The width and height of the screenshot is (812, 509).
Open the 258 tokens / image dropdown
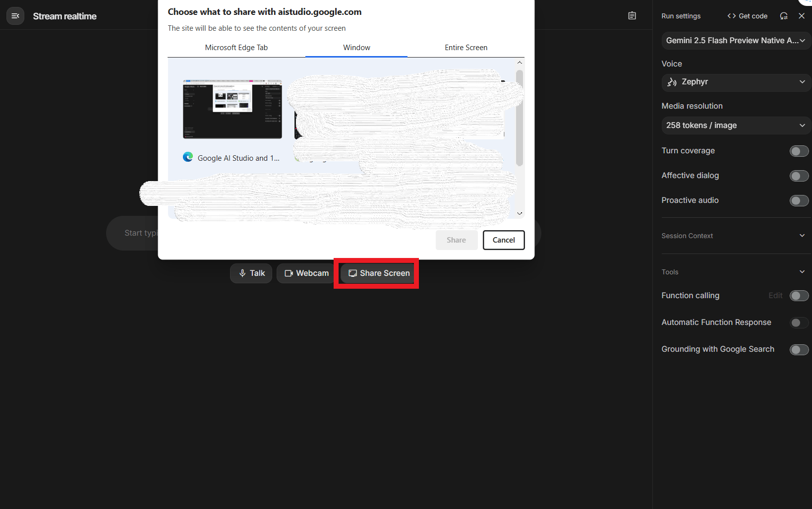pyautogui.click(x=736, y=126)
